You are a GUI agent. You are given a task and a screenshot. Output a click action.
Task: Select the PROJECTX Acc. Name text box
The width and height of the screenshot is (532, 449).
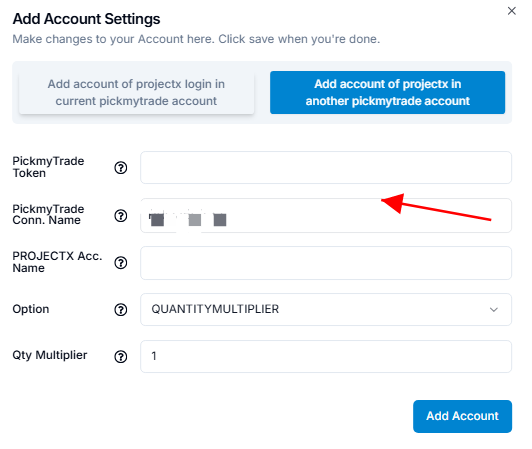[x=326, y=263]
